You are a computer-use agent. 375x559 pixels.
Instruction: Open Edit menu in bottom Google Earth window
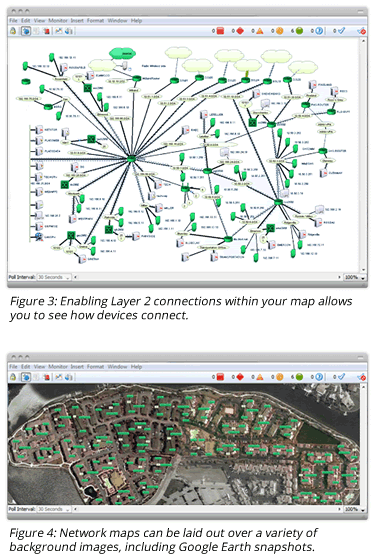point(25,366)
